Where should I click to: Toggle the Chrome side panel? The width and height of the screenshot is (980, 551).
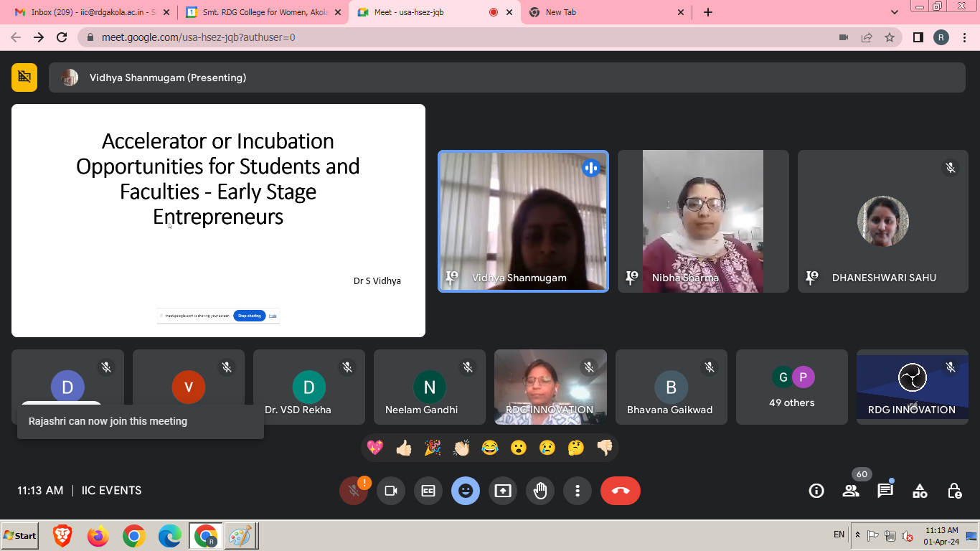click(918, 37)
